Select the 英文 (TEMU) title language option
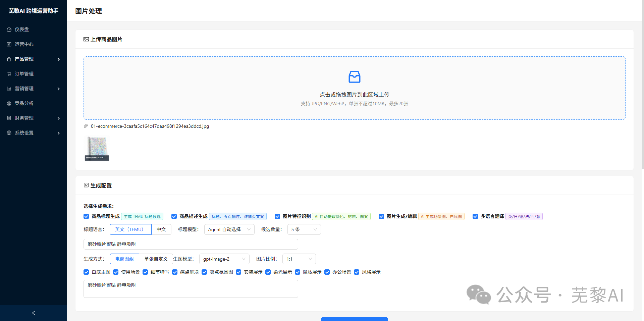This screenshot has width=644, height=321. pyautogui.click(x=130, y=229)
